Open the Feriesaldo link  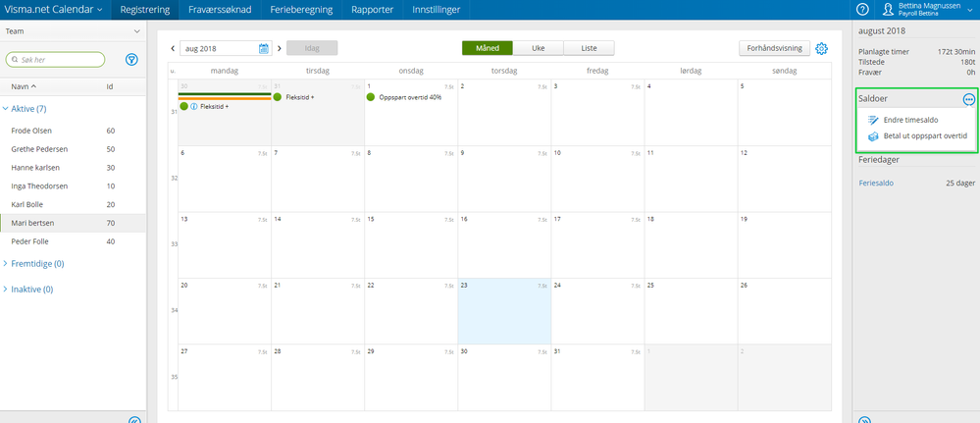click(x=876, y=184)
